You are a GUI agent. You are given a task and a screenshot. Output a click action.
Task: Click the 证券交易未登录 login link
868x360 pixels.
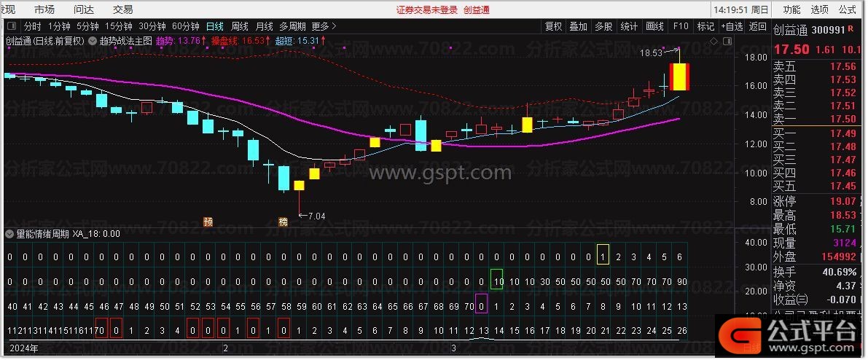[427, 9]
